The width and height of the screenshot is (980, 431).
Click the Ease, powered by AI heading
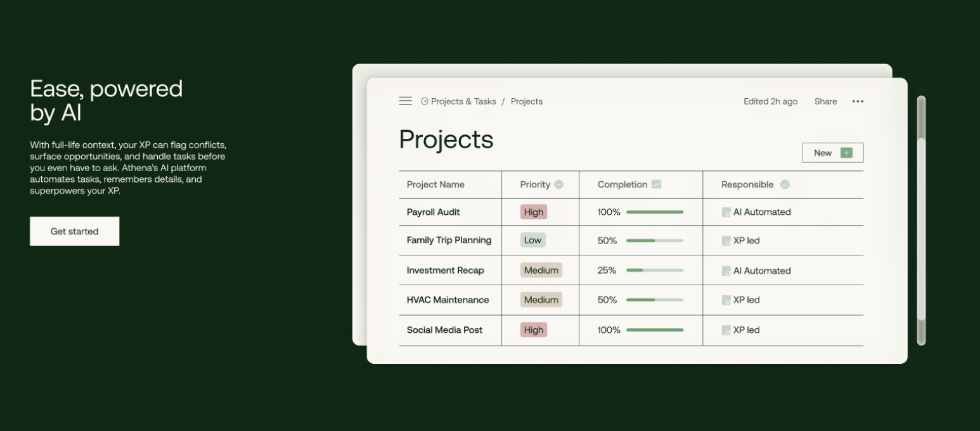(x=106, y=100)
